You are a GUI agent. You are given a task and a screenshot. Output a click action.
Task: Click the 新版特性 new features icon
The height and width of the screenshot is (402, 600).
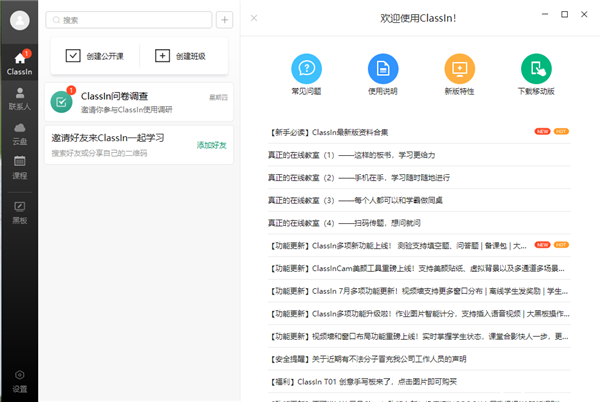459,69
